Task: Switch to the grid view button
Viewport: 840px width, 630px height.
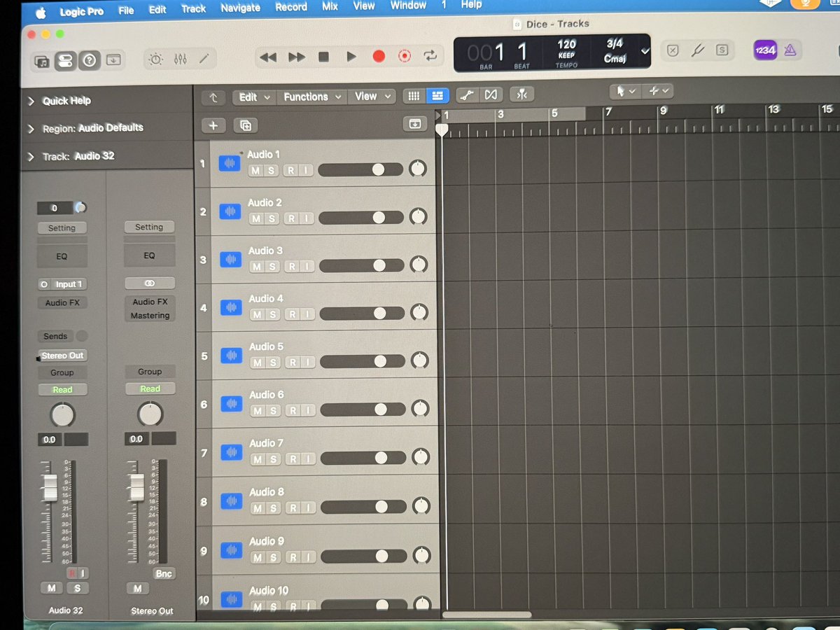Action: (x=414, y=96)
